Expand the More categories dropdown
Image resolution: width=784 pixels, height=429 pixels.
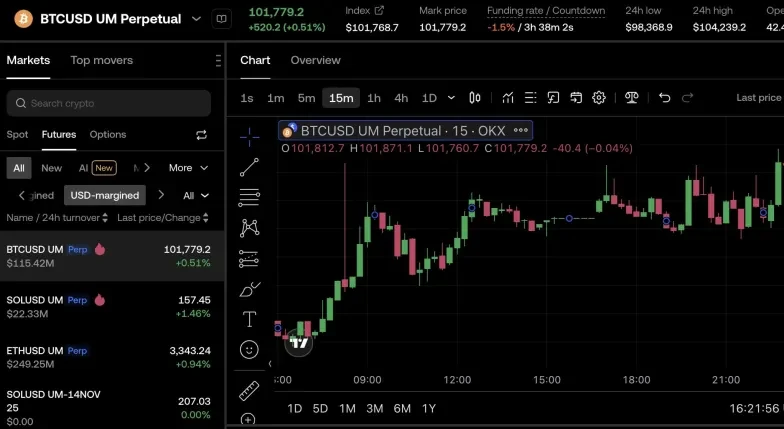[x=188, y=168]
